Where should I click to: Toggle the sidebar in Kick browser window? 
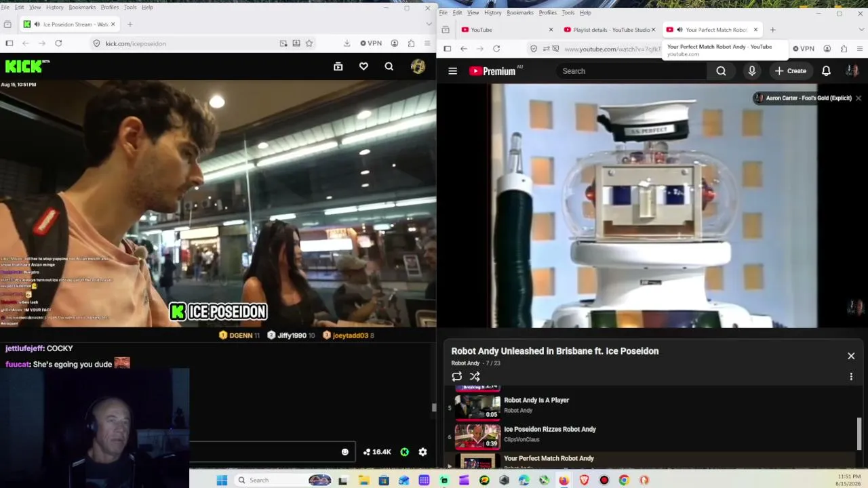click(x=9, y=43)
